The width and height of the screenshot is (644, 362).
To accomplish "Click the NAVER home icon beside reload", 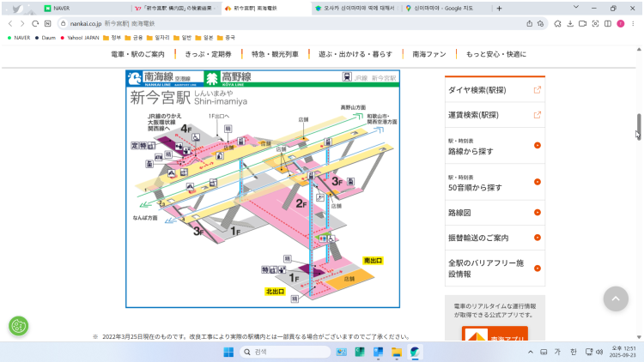I will point(47,23).
